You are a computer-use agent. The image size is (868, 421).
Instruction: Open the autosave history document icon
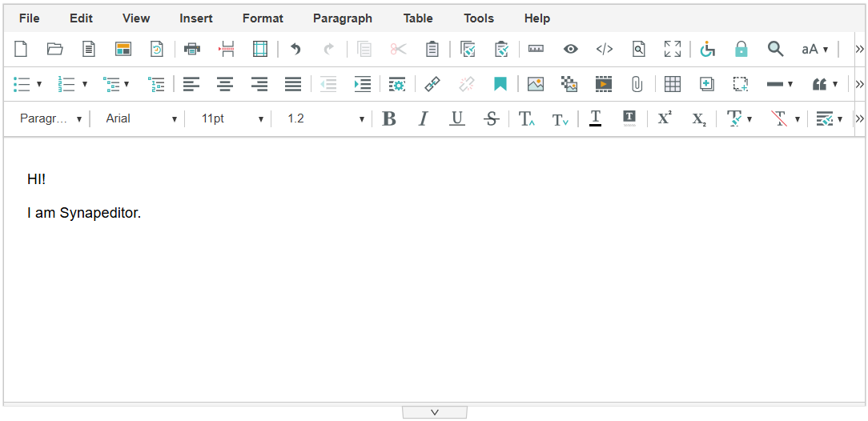click(157, 50)
